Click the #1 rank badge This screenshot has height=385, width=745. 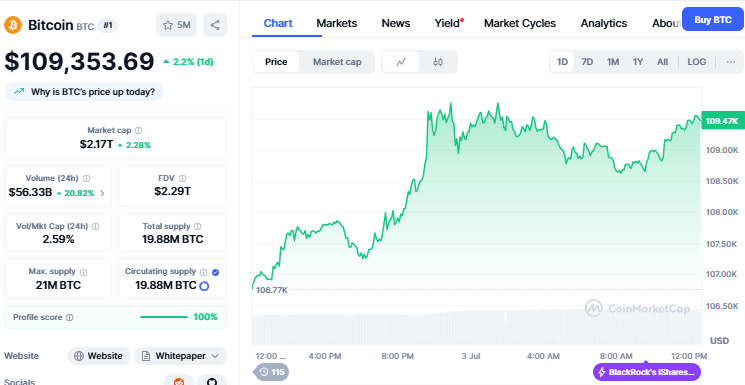pos(108,25)
